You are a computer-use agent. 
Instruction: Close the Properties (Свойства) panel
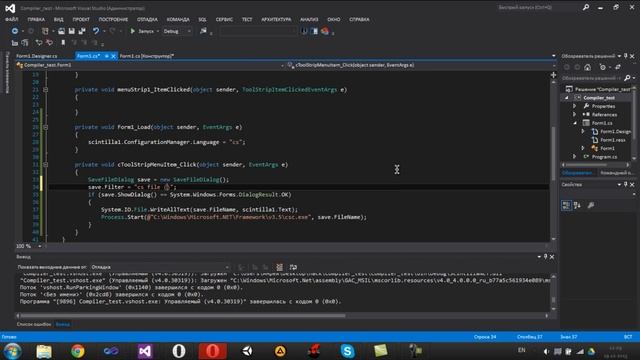tap(632, 184)
